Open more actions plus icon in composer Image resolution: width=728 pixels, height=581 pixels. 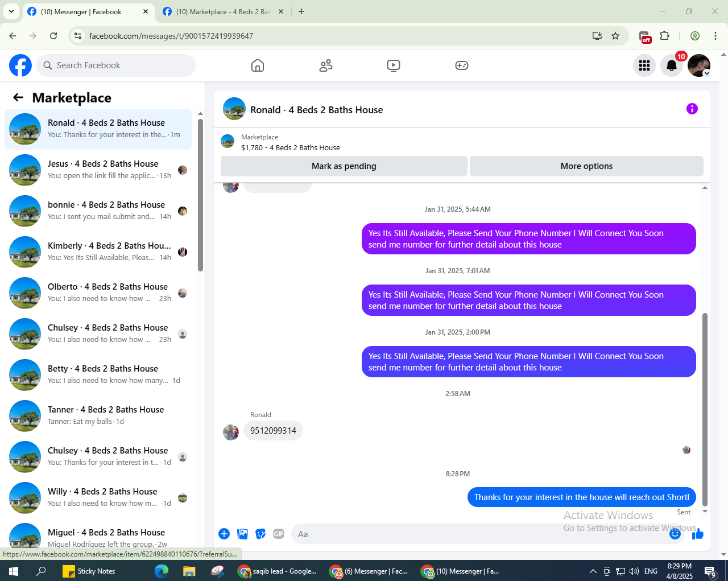pyautogui.click(x=224, y=534)
